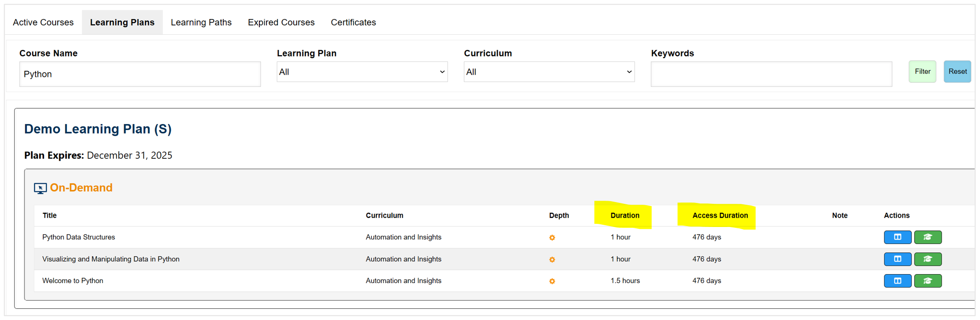
Task: Click the Demo Learning Plan (S) heading
Action: [x=98, y=129]
